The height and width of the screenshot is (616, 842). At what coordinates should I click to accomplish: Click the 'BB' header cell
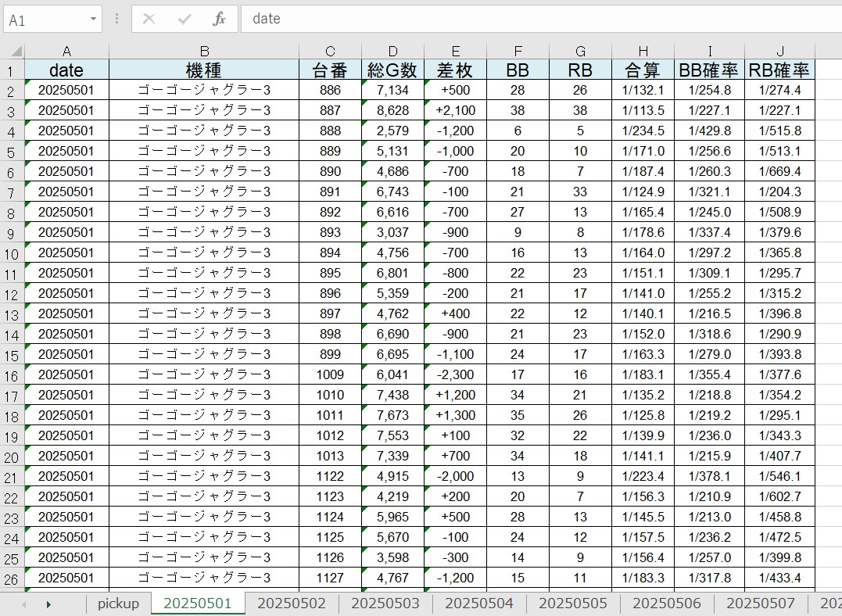pyautogui.click(x=518, y=70)
